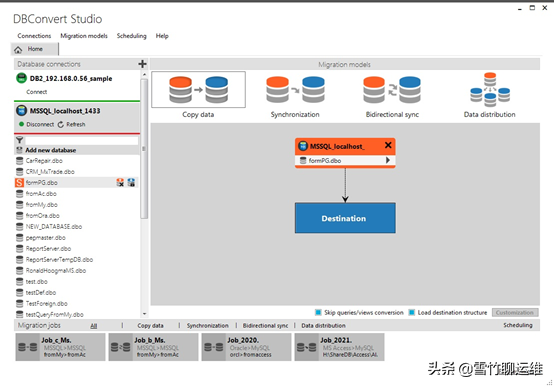Viewport: 554px width, 387px height.
Task: Select RonaldHoogmaMS.dbo database
Action: 55,271
